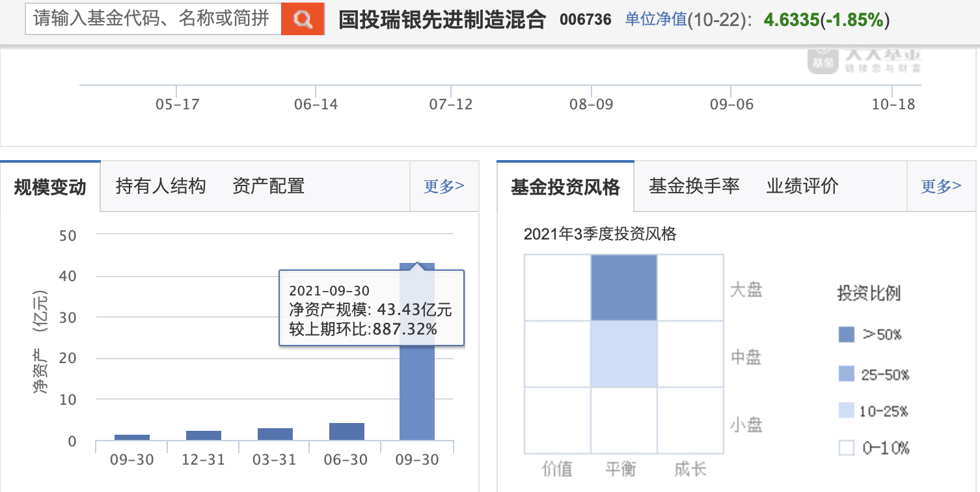Click the orange search magnifier button
Viewport: 980px width, 492px height.
point(303,20)
